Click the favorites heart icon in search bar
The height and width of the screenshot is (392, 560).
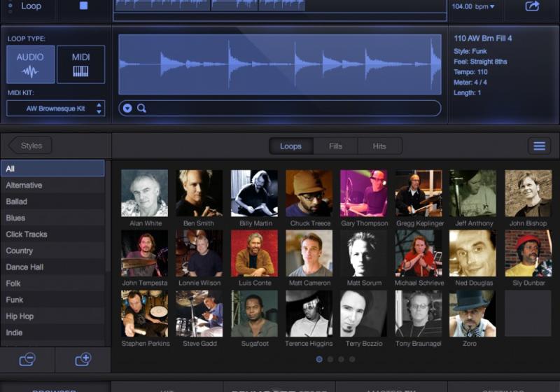pyautogui.click(x=127, y=108)
